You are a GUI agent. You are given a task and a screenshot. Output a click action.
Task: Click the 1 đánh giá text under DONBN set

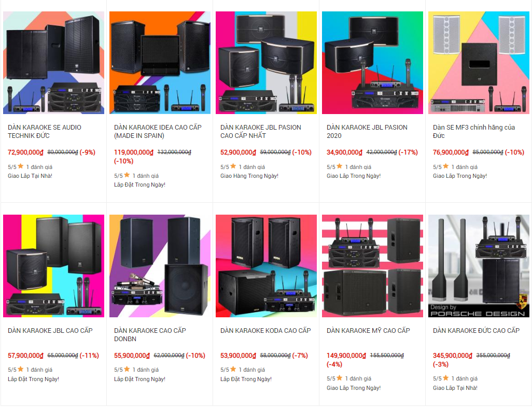[x=146, y=370]
